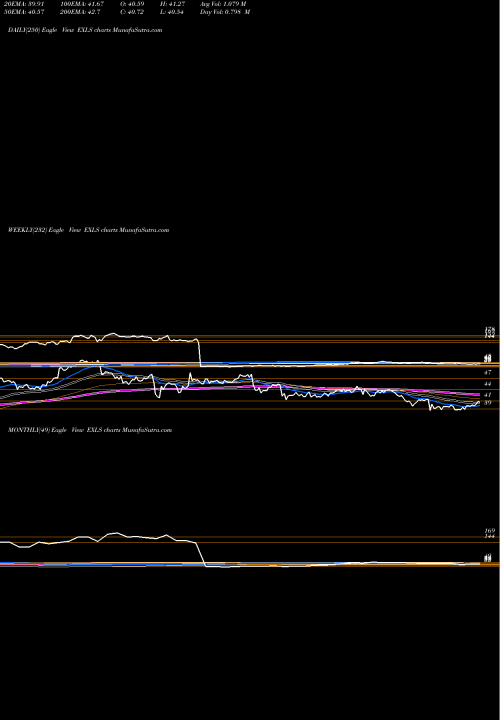
Task: Click the 47 price axis label
Action: [x=488, y=372]
